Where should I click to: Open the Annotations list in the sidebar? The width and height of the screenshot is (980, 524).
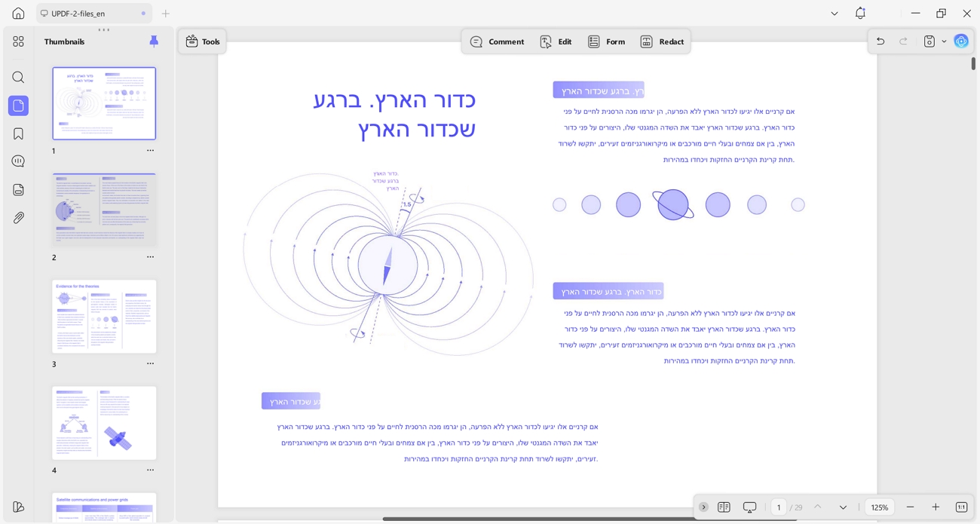(x=18, y=162)
